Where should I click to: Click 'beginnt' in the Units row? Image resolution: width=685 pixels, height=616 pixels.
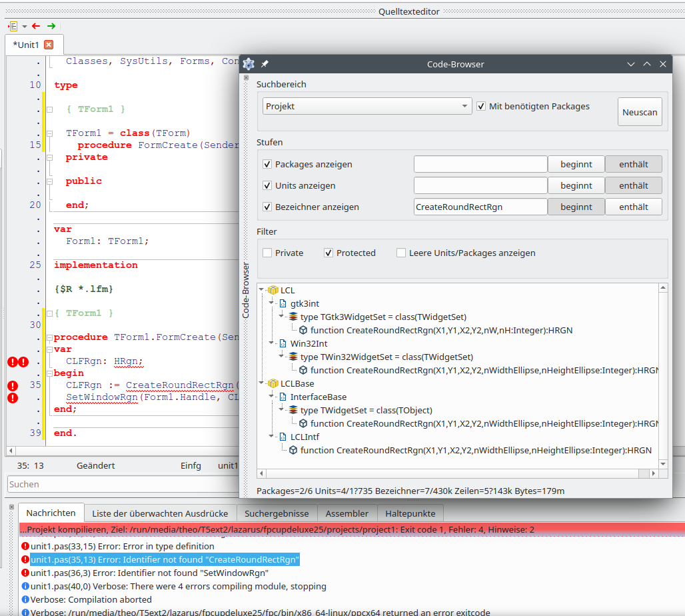point(576,185)
